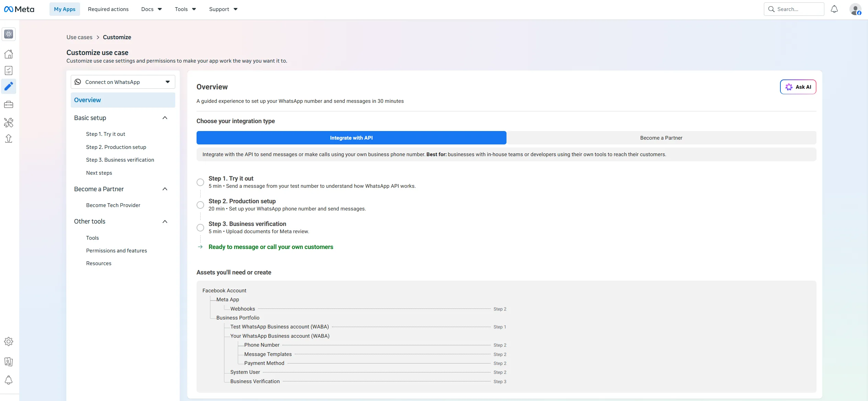Click the Meta logo
The image size is (868, 401).
[19, 9]
